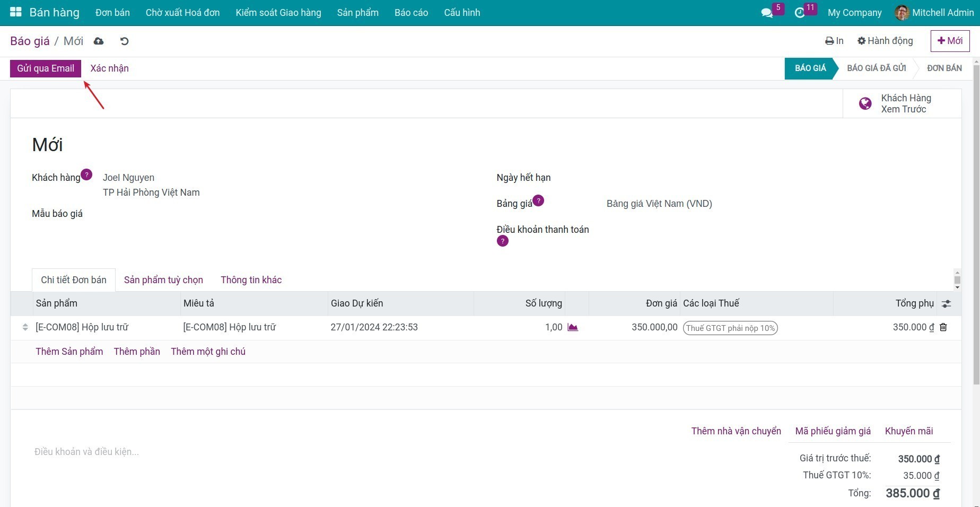Click the forecast chart icon beside quantity
Image resolution: width=980 pixels, height=507 pixels.
[x=573, y=327]
